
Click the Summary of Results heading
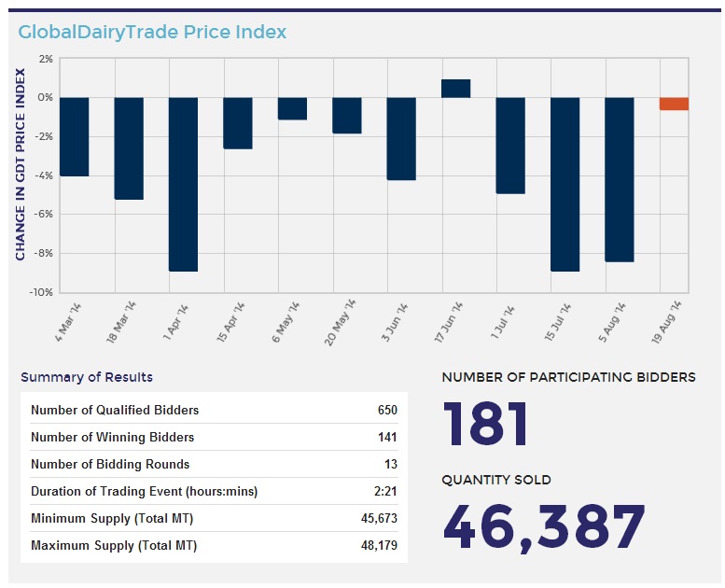click(x=87, y=377)
